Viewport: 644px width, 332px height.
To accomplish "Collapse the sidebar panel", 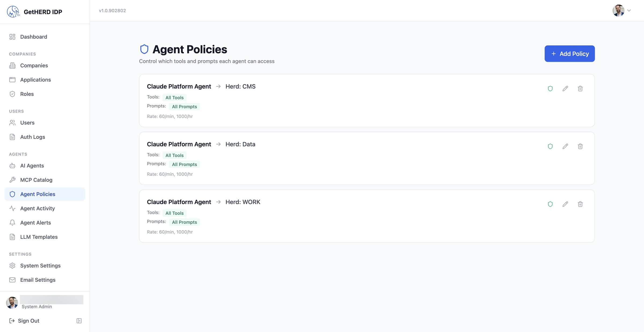I will click(79, 321).
